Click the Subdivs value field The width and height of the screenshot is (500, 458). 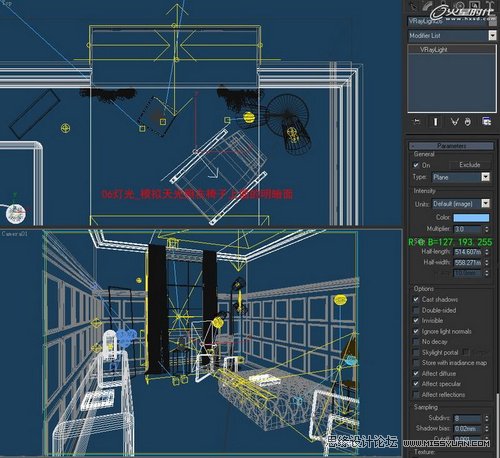click(x=467, y=418)
